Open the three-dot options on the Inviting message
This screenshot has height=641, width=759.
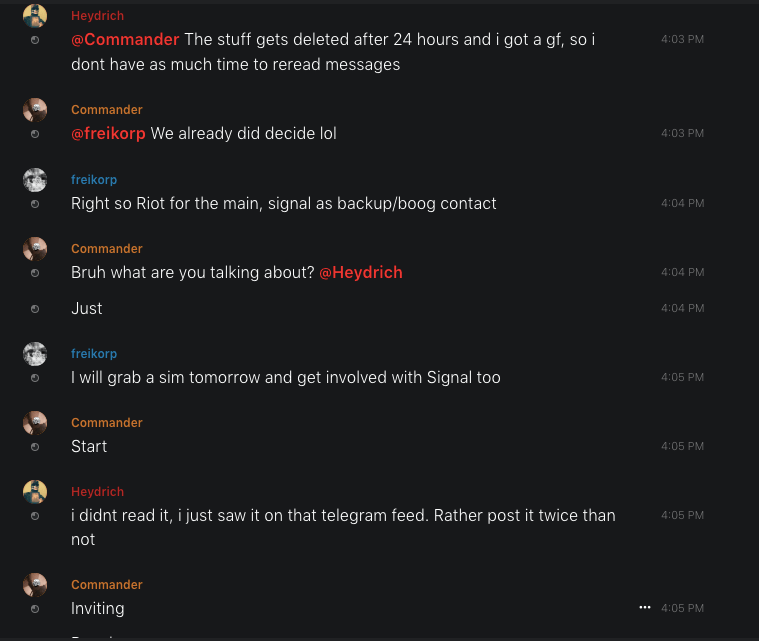pos(645,607)
